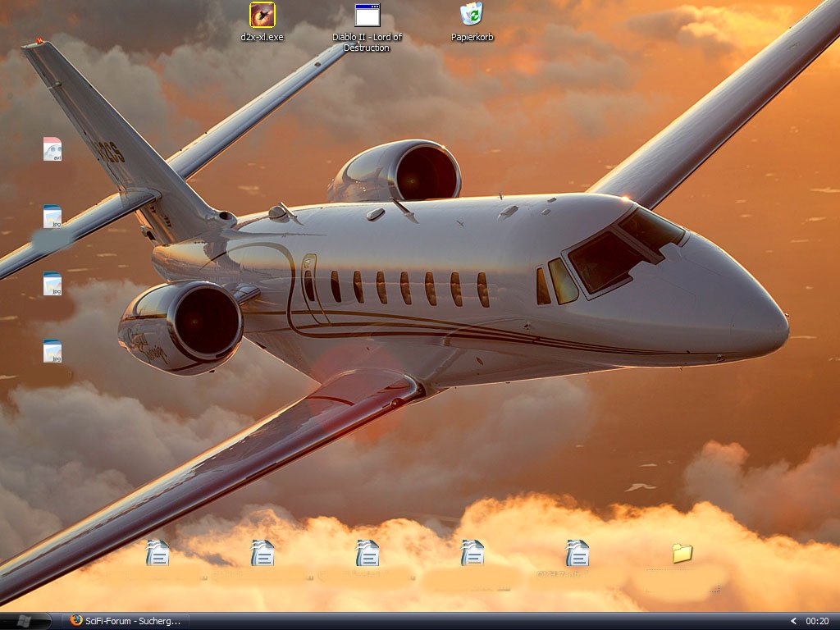The height and width of the screenshot is (630, 840).
Task: Select the yellow folder icon on desktop
Action: [682, 553]
